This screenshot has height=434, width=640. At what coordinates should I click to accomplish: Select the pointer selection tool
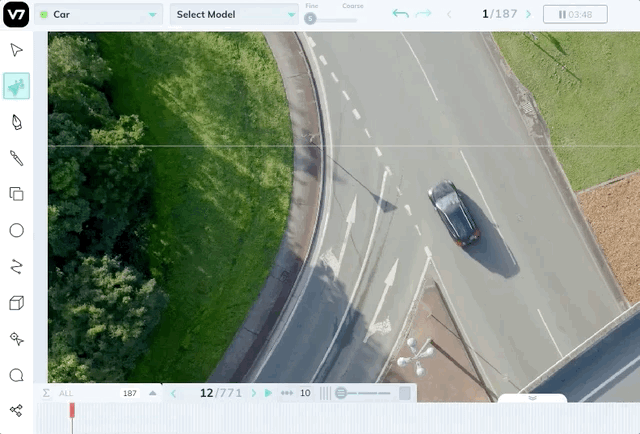pos(16,50)
